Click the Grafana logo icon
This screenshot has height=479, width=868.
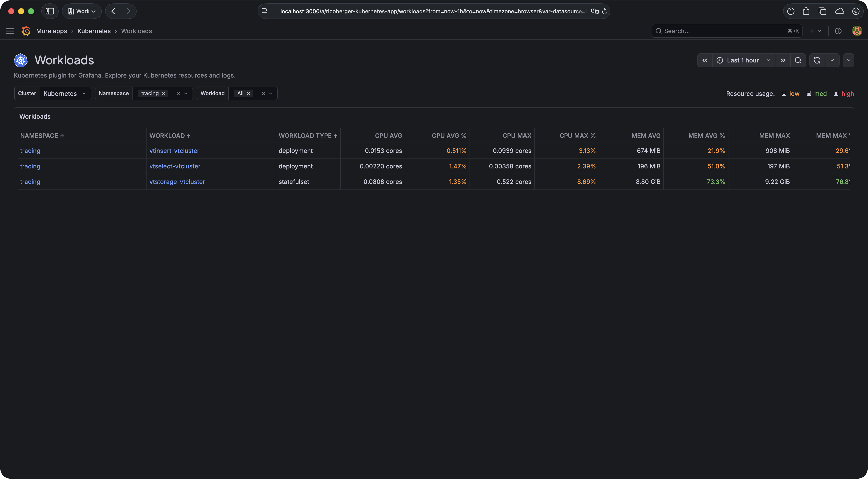pos(26,31)
